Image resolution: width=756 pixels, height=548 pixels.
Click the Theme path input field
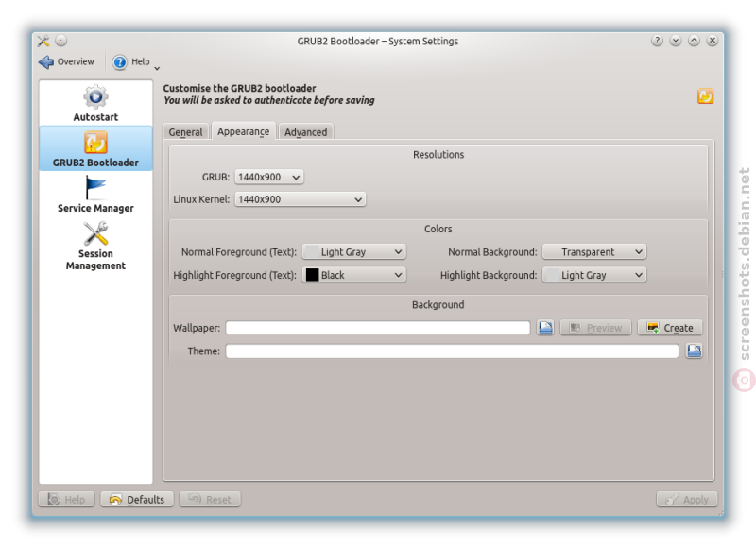click(x=453, y=351)
